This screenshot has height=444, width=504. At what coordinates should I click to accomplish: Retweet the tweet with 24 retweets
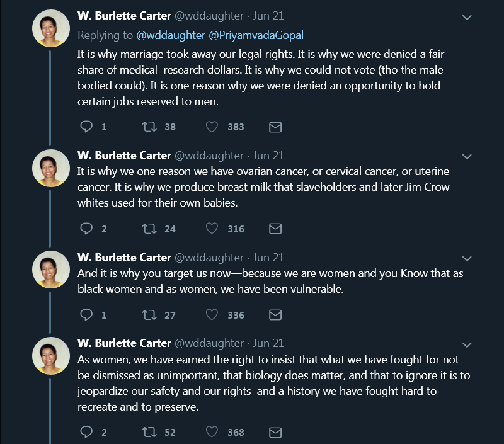tap(149, 229)
